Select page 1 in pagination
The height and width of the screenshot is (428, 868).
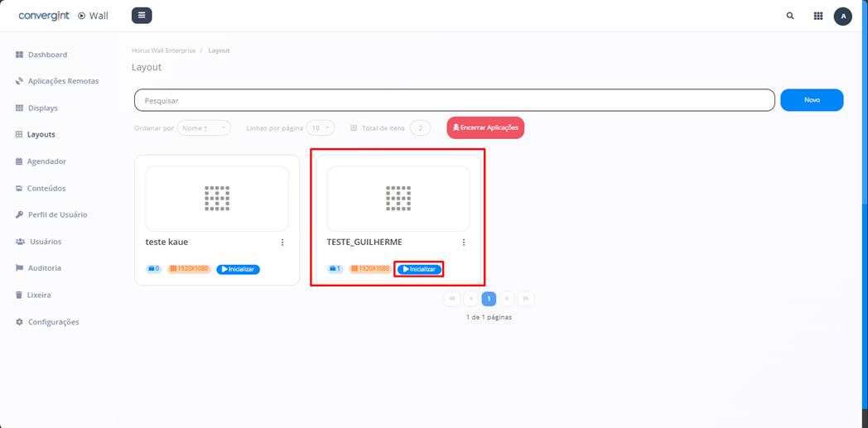489,299
